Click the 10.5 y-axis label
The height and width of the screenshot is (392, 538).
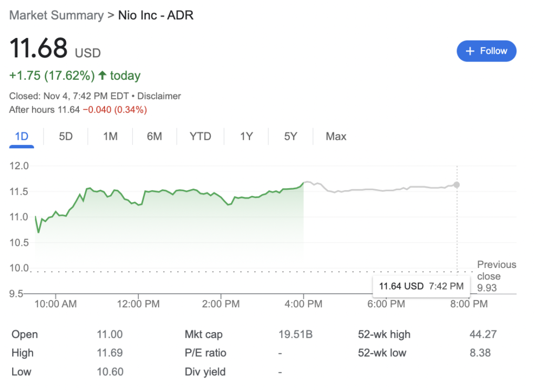click(19, 243)
